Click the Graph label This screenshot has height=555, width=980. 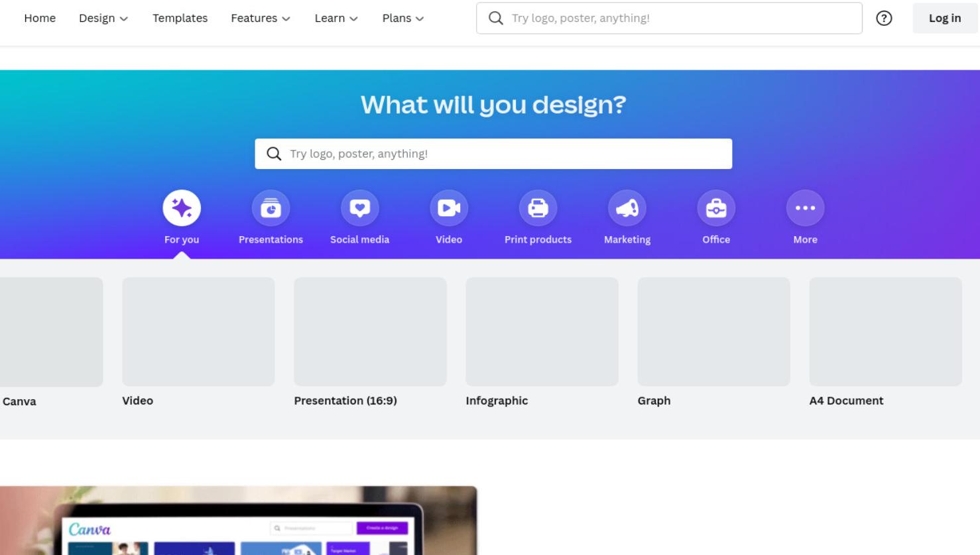click(x=654, y=401)
